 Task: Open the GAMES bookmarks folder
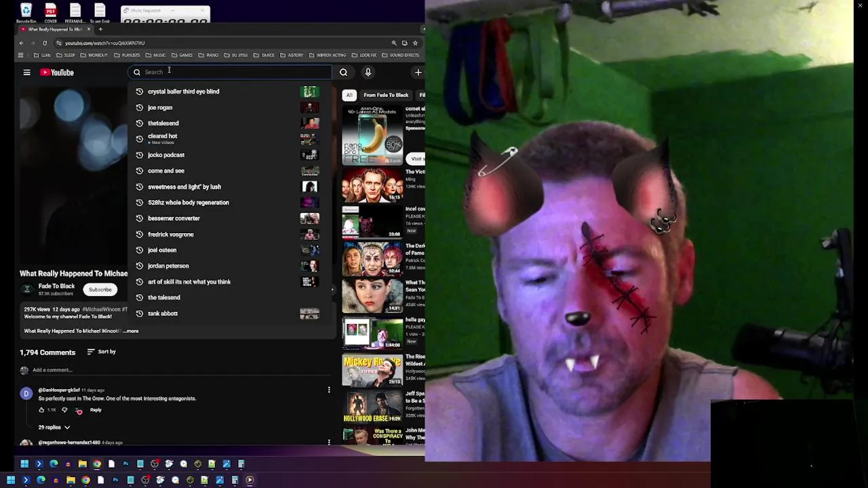tap(182, 55)
